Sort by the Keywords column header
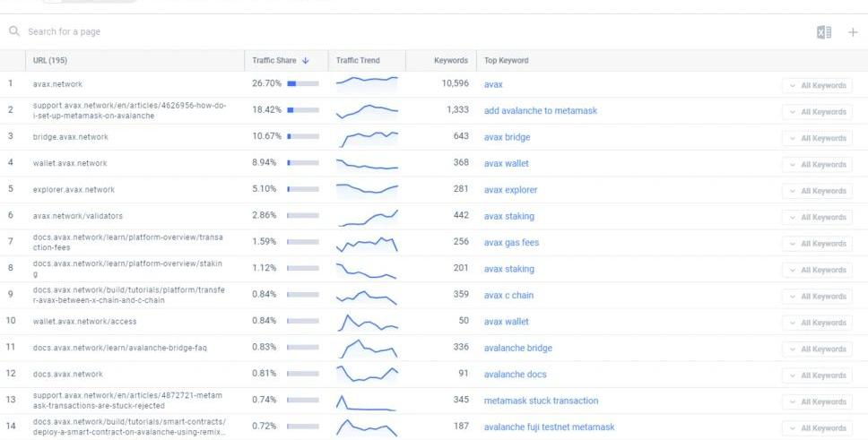 450,61
